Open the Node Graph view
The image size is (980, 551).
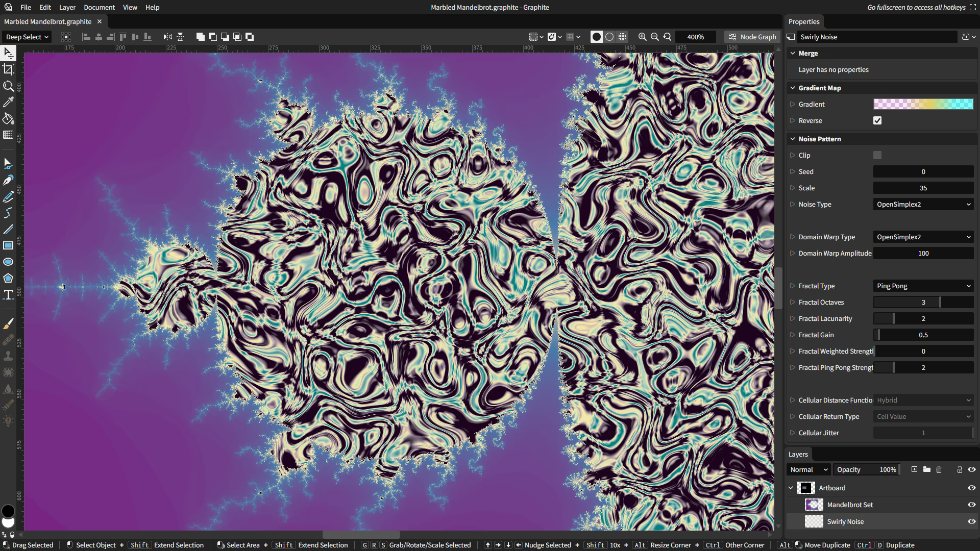click(752, 37)
